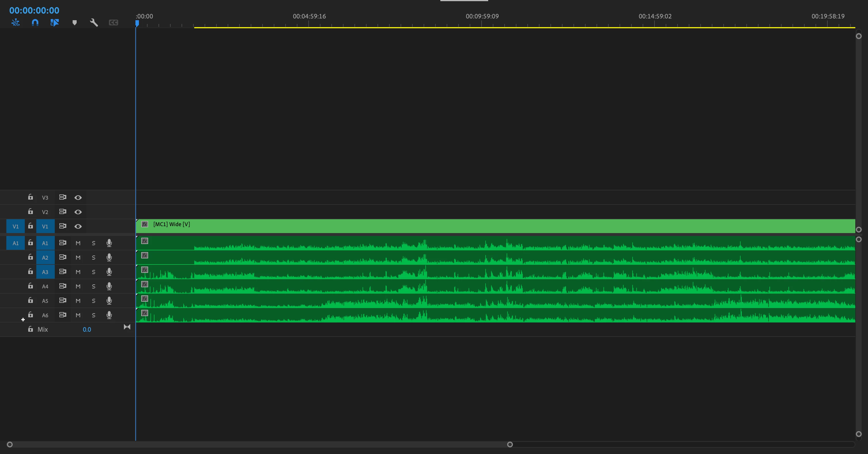Click the Mix track output assignment icon

pyautogui.click(x=127, y=327)
